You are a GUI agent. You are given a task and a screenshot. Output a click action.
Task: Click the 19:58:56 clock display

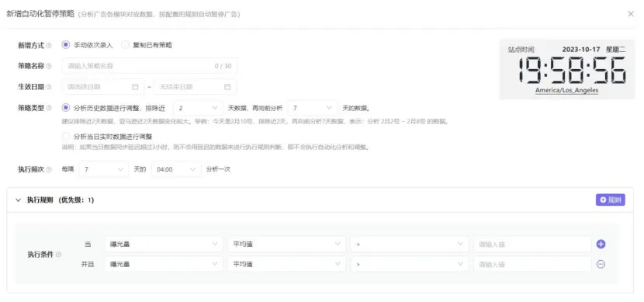point(572,71)
